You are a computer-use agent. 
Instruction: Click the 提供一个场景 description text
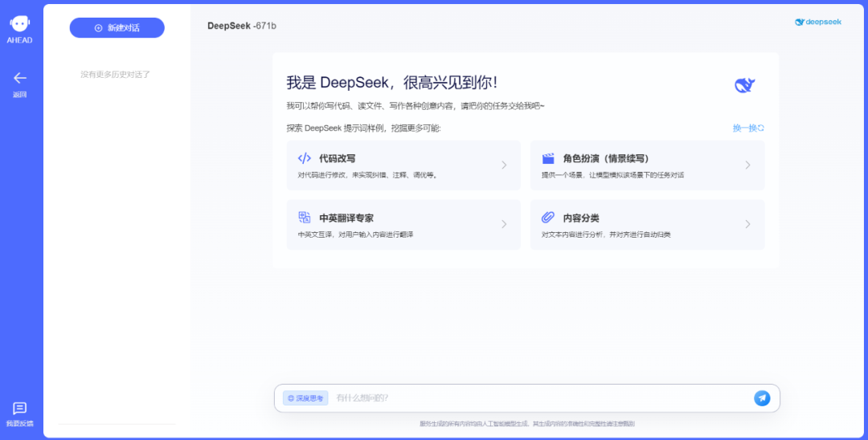(612, 175)
